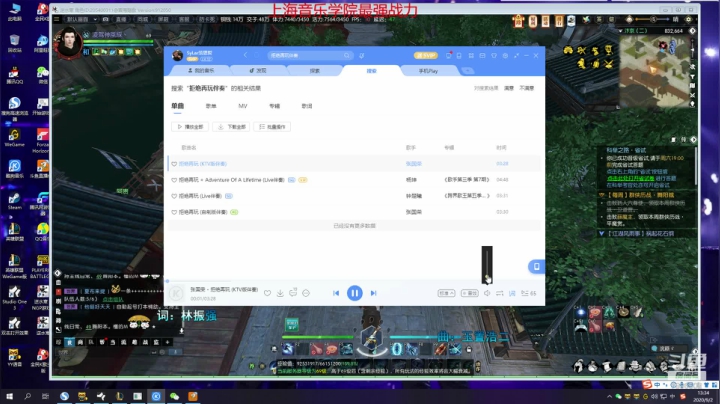This screenshot has width=720, height=404.
Task: Click the game character portrait
Action: [69, 42]
